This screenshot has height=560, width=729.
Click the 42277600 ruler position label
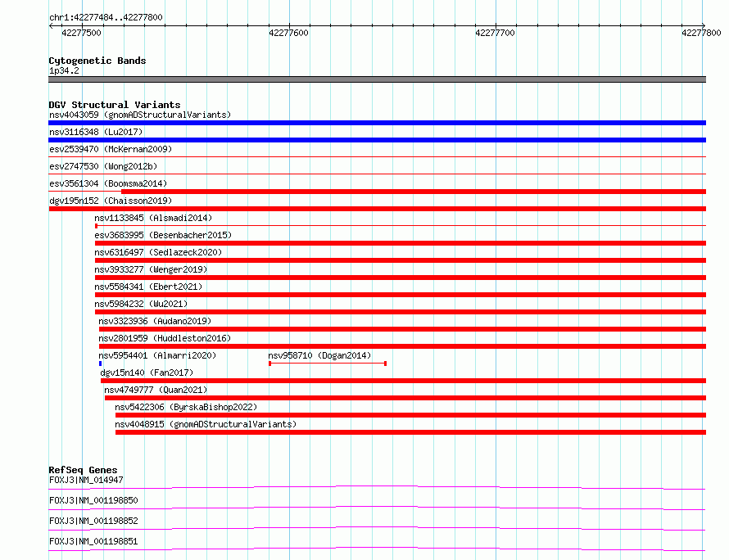point(288,33)
